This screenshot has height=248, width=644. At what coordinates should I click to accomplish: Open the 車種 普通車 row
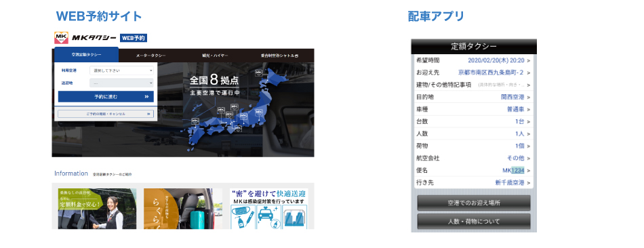474,109
